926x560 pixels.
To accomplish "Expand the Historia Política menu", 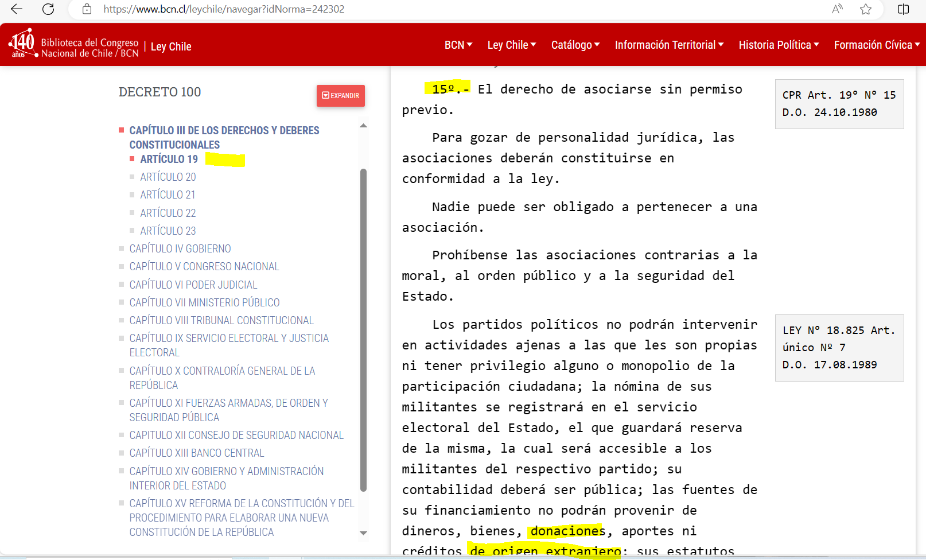I will pos(779,45).
